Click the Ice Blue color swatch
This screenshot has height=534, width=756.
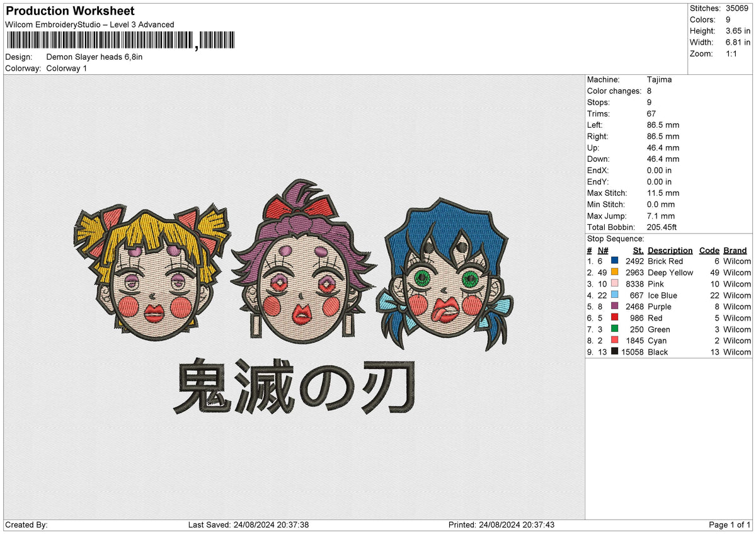click(614, 295)
